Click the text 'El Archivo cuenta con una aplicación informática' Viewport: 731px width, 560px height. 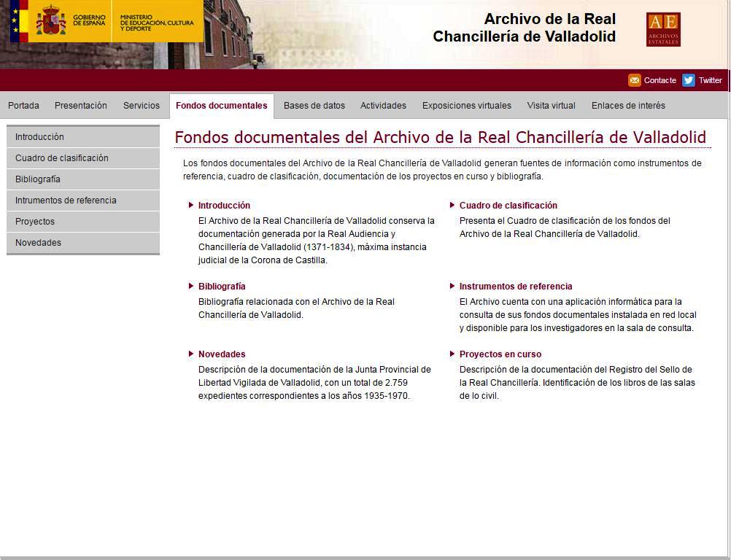(x=578, y=315)
